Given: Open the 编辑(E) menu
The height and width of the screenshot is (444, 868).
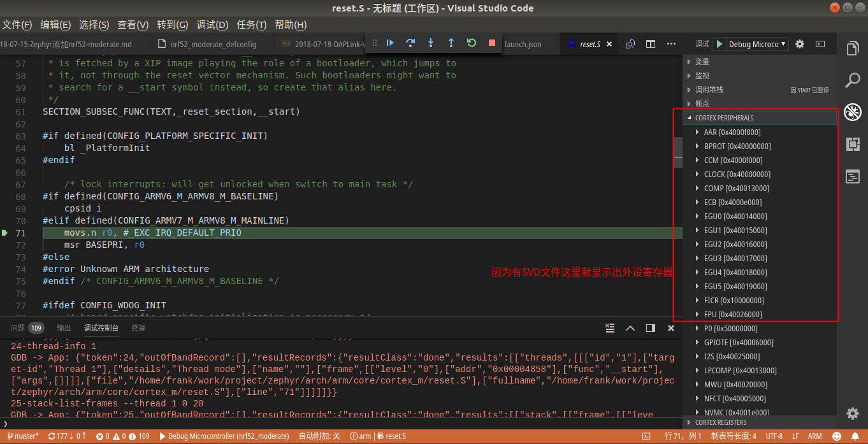Looking at the screenshot, I should pos(55,25).
